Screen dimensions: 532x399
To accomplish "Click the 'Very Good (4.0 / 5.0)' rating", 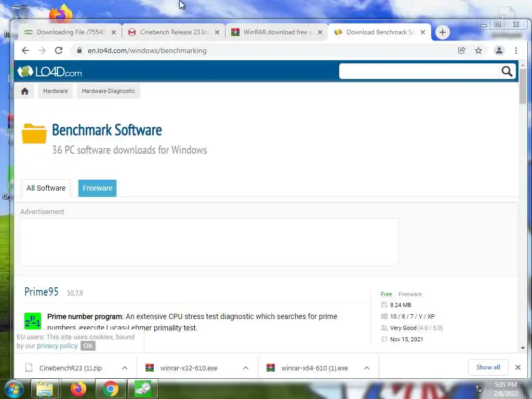I will [x=416, y=328].
